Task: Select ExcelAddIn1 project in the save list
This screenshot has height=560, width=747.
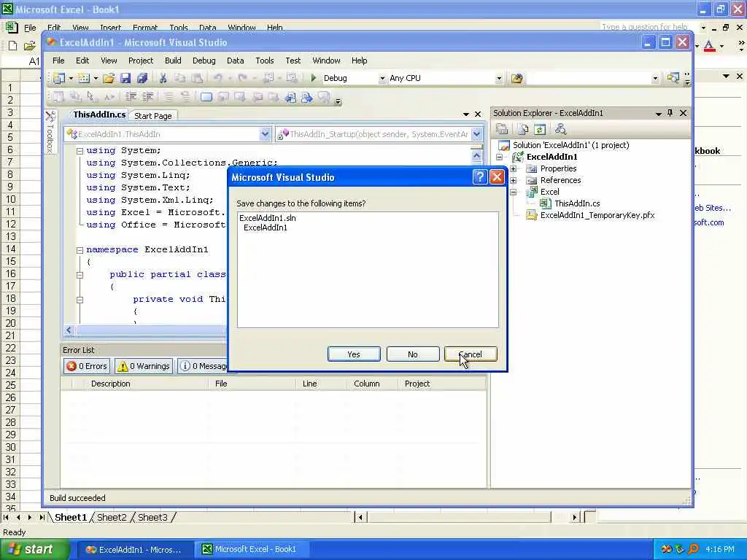Action: [266, 227]
